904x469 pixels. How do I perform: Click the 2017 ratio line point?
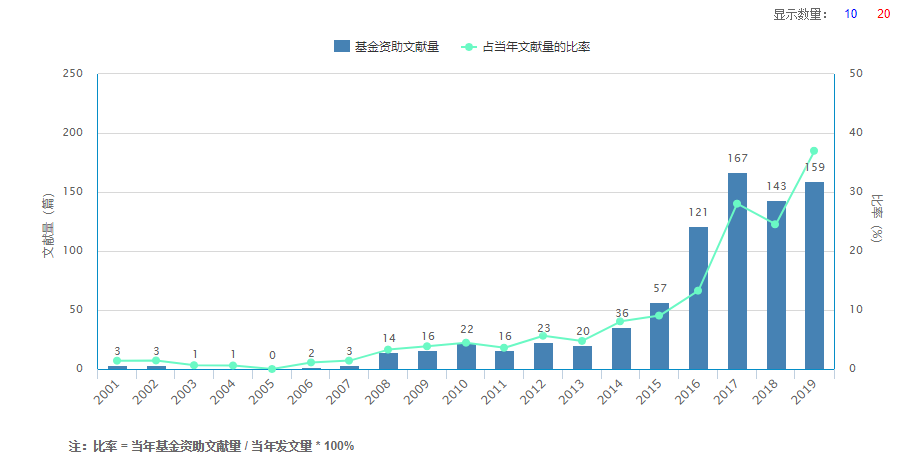[737, 204]
